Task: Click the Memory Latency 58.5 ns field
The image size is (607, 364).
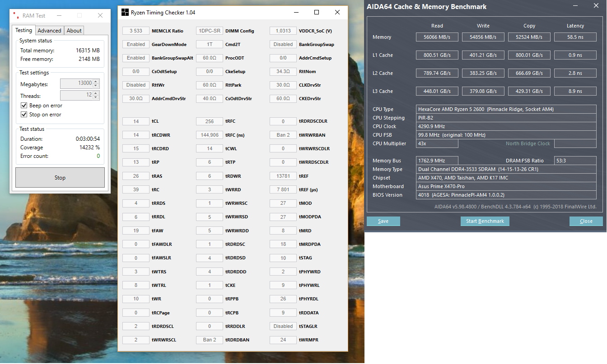Action: (x=575, y=37)
